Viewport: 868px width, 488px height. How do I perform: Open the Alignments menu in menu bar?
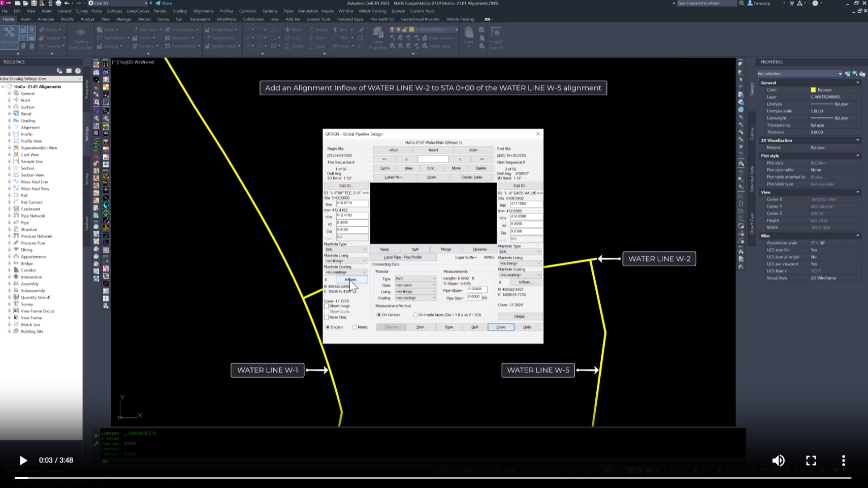coord(203,11)
